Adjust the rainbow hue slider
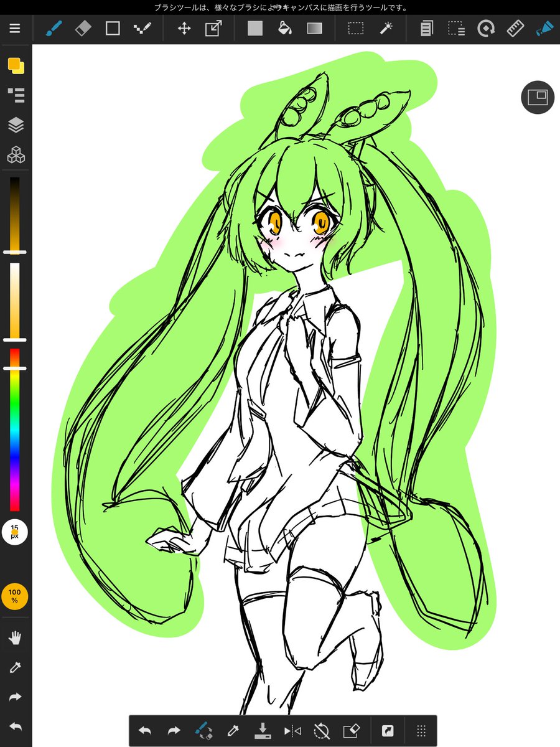The height and width of the screenshot is (747, 560). point(14,430)
